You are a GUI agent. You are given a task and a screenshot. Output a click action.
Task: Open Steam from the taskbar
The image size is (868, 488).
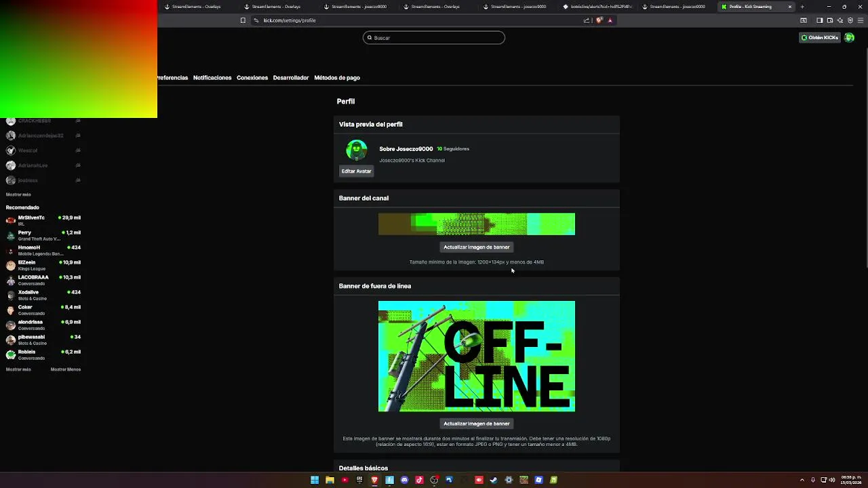click(493, 480)
